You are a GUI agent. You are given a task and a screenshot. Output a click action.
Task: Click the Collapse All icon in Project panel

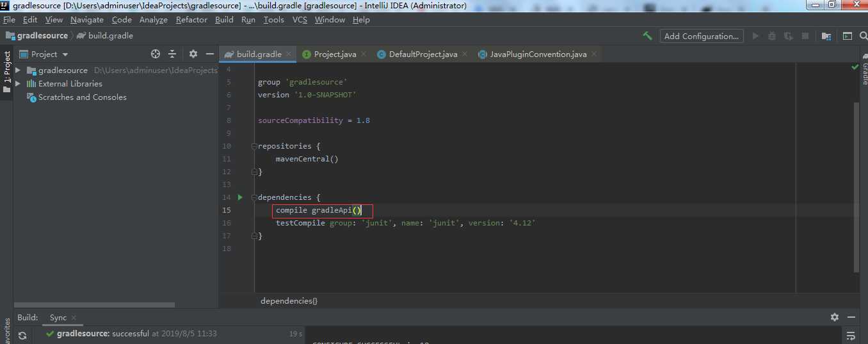(x=172, y=54)
